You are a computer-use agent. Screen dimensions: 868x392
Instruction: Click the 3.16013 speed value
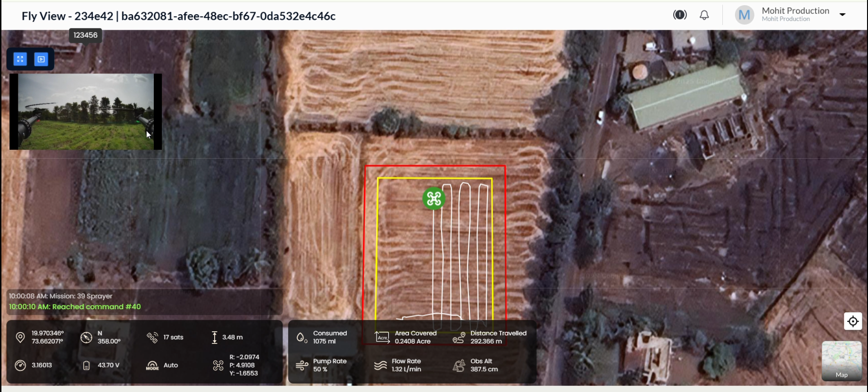coord(42,365)
